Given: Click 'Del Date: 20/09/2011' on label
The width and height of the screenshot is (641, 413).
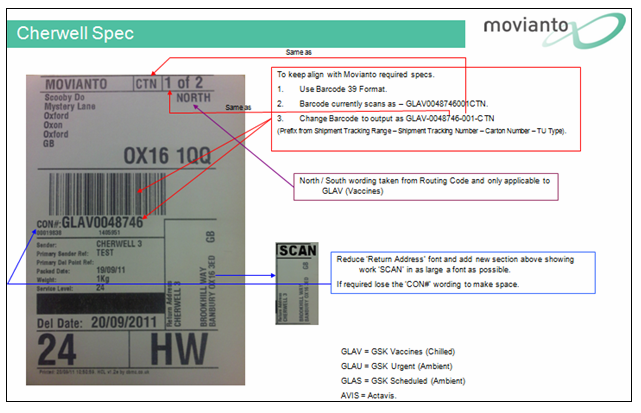Looking at the screenshot, I should click(x=97, y=323).
